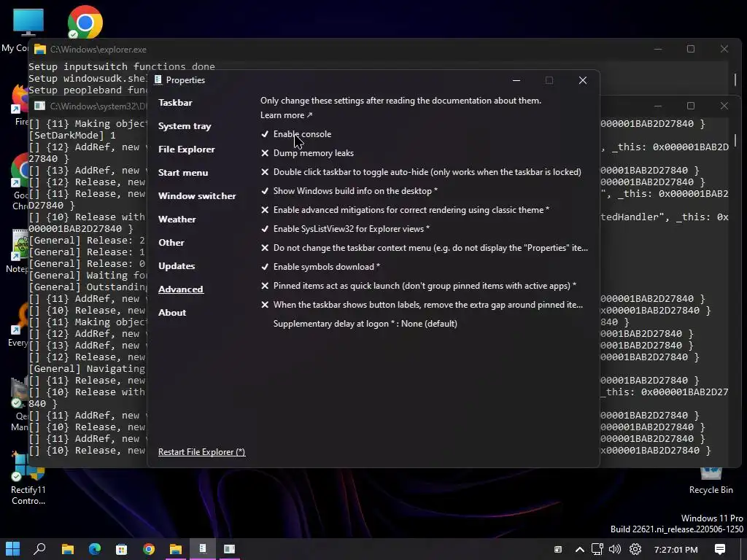
Task: Open Google Chrome from taskbar
Action: (x=149, y=549)
